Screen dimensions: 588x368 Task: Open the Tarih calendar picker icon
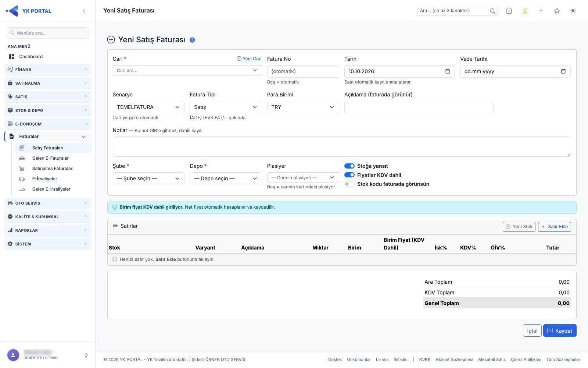pyautogui.click(x=448, y=71)
